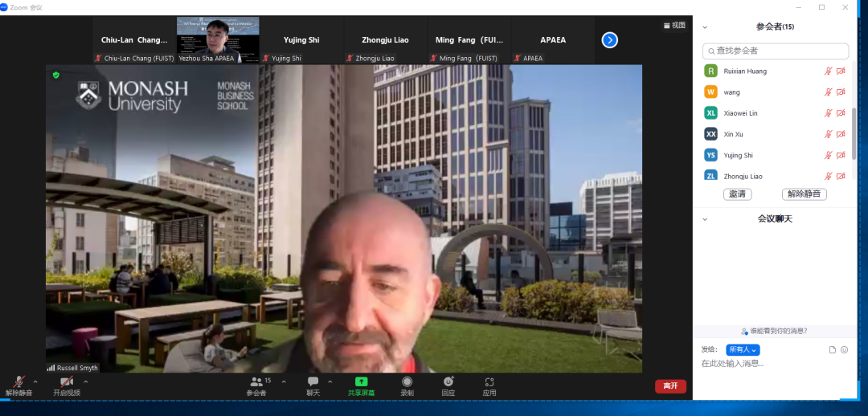868x416 pixels.
Task: Click the green encryption shield icon
Action: pos(55,75)
